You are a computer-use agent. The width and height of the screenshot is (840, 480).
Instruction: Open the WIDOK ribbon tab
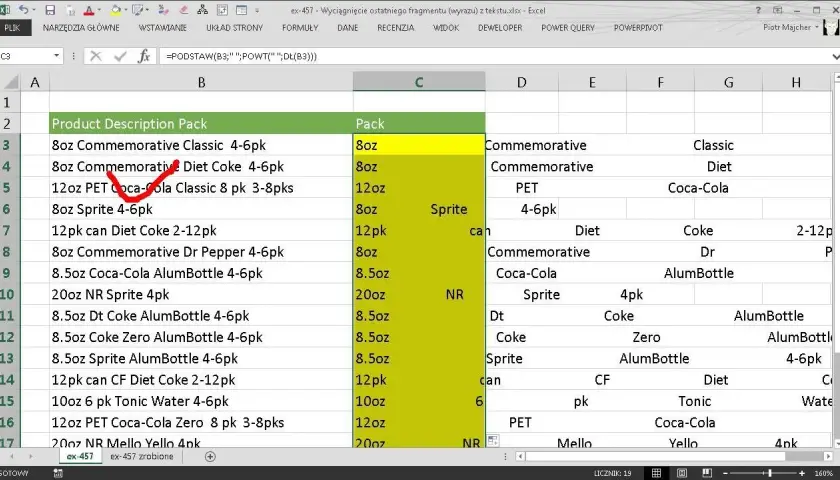[446, 28]
